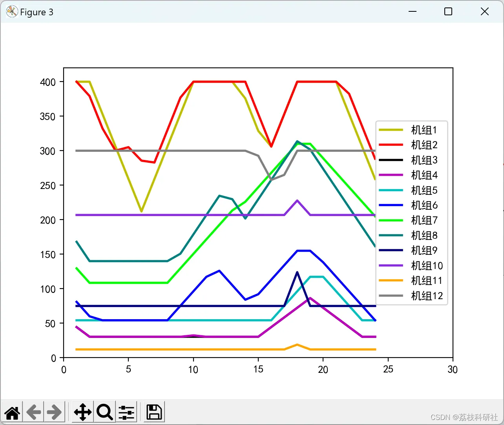504x425 pixels.
Task: Click the 机组3 legend label
Action: 424,160
